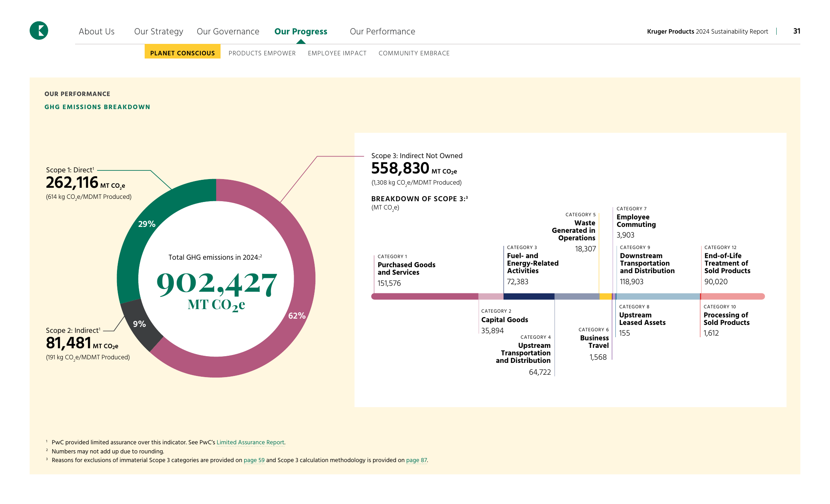The height and width of the screenshot is (504, 830).
Task: Switch to Products Empower tab
Action: (x=262, y=53)
